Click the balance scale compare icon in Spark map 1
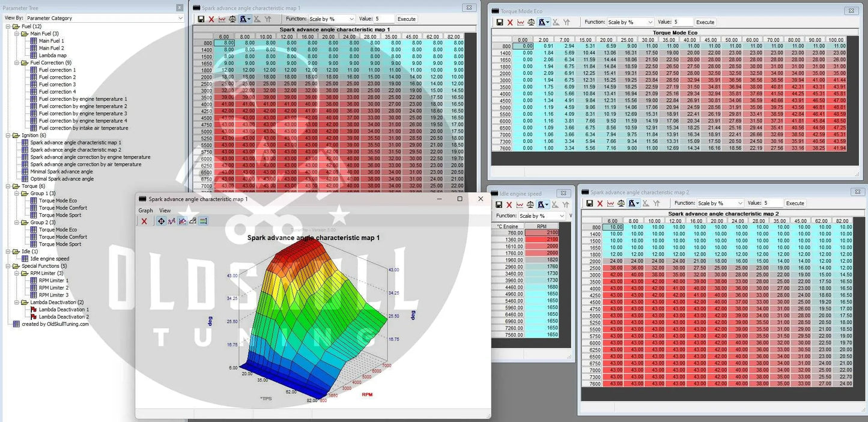 click(x=232, y=19)
